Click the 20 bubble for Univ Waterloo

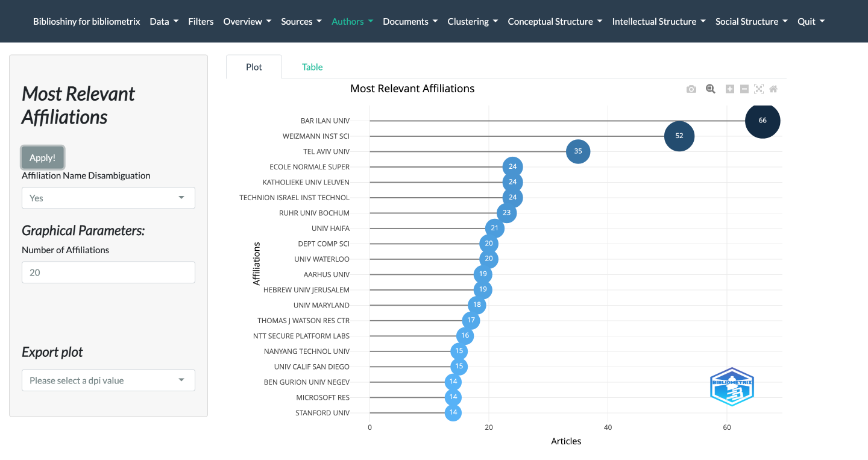[x=488, y=259]
